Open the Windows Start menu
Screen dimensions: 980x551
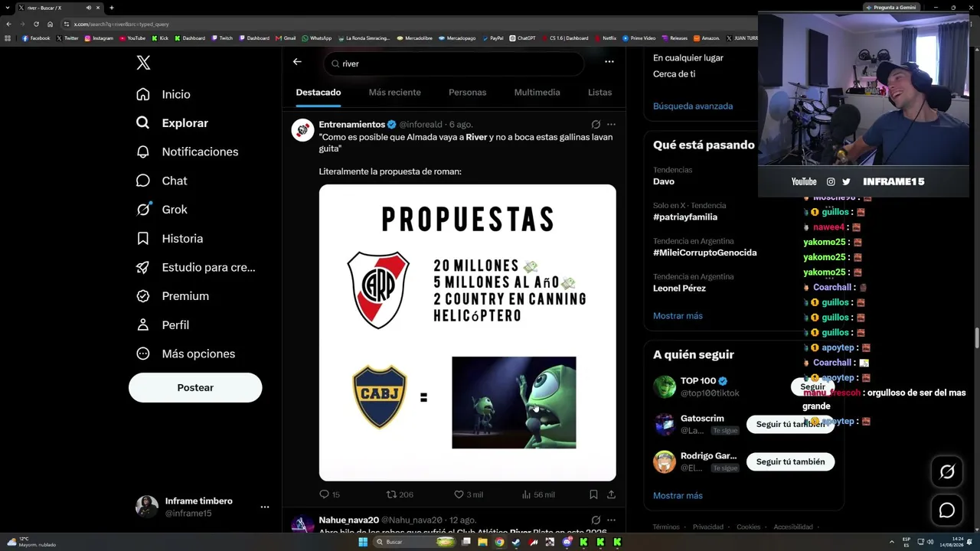(363, 542)
